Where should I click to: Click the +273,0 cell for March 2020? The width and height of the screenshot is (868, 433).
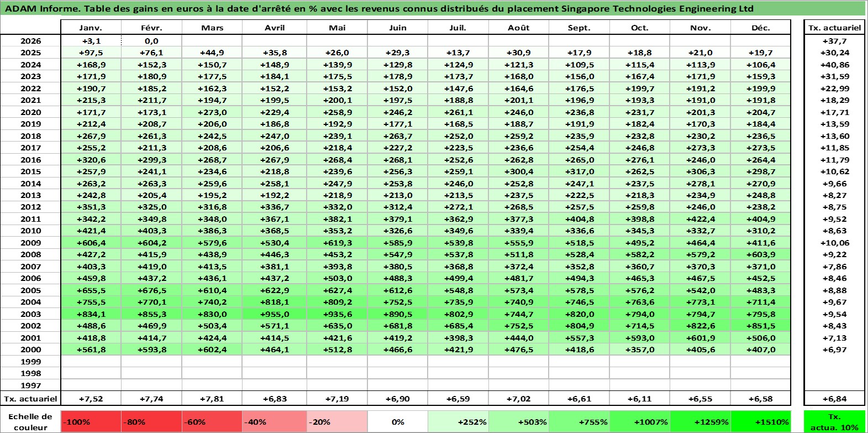pyautogui.click(x=212, y=112)
